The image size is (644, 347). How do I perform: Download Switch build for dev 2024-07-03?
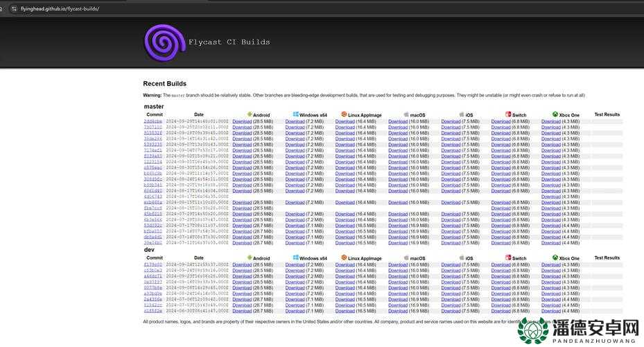click(x=501, y=305)
